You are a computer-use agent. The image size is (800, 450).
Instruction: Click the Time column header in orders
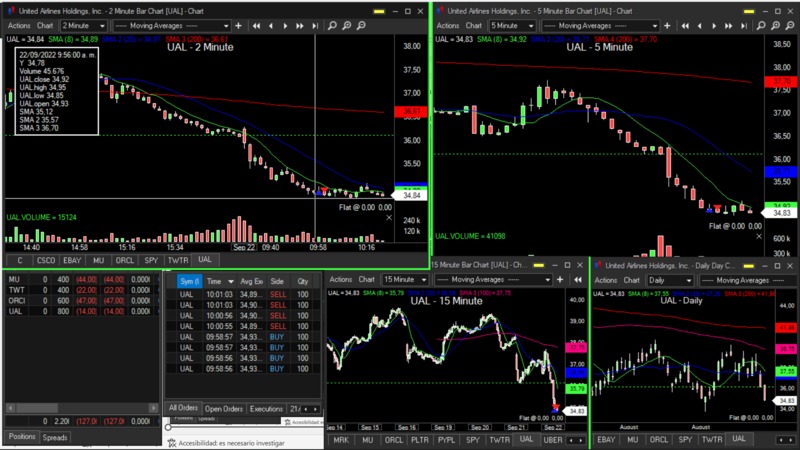(x=213, y=282)
